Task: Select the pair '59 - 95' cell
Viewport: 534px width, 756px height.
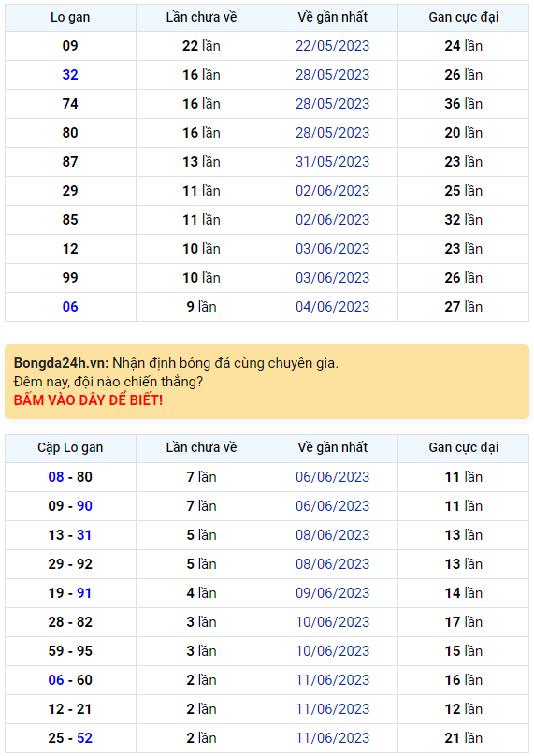Action: point(70,651)
